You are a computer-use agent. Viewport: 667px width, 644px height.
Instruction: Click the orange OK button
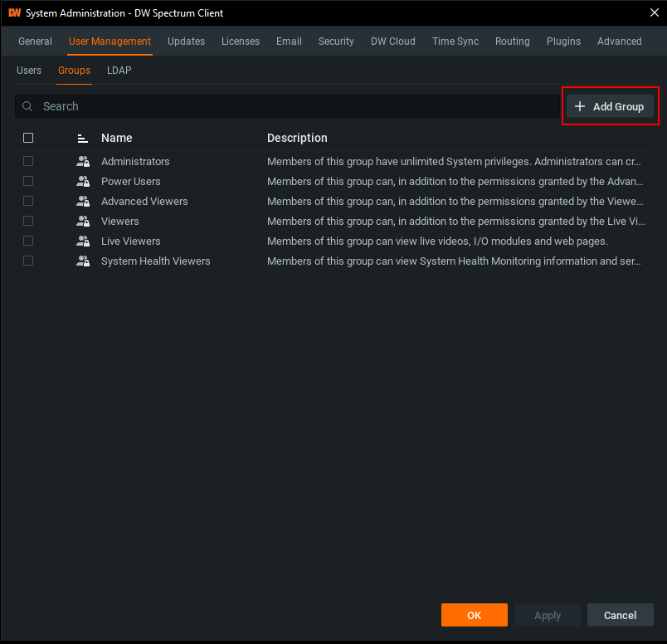[x=474, y=615]
